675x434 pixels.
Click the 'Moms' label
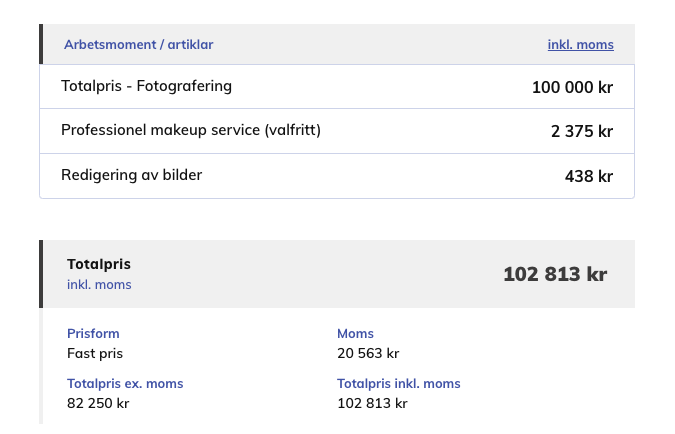355,334
